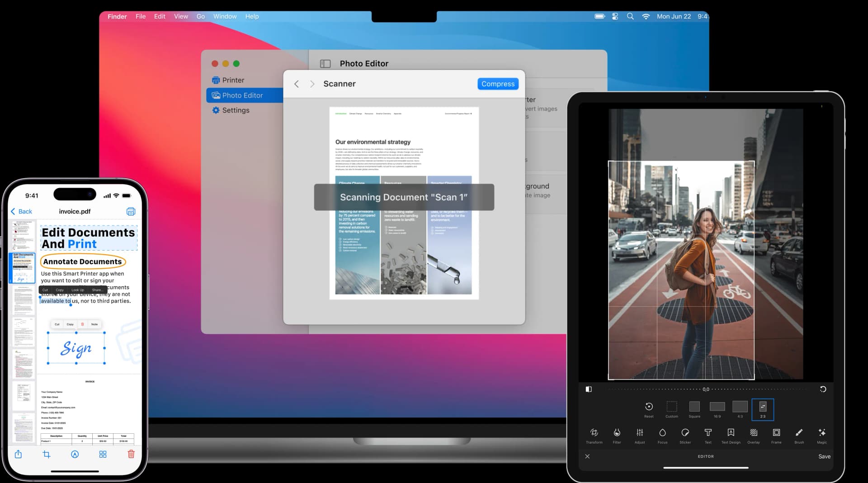
Task: Choose Share in the text selection popup
Action: (97, 290)
